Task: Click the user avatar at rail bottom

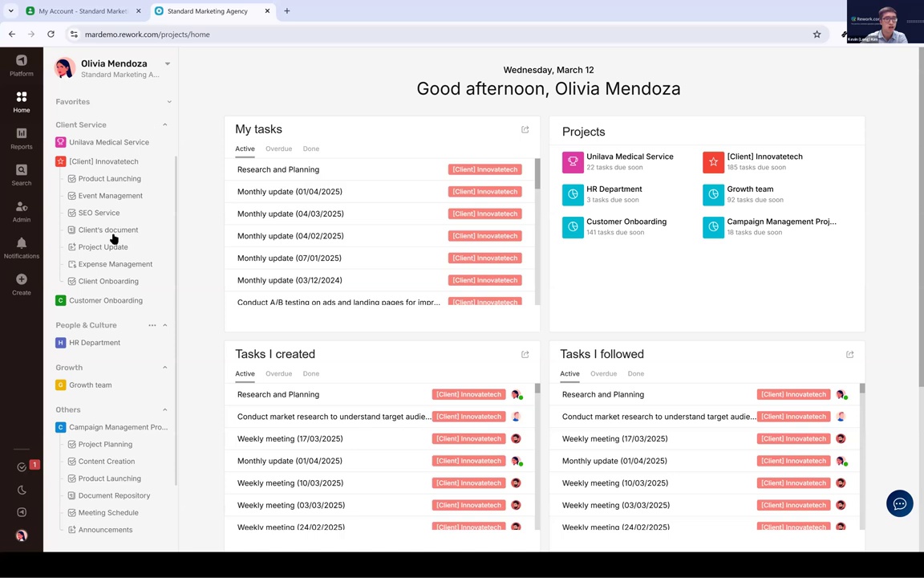Action: click(22, 535)
